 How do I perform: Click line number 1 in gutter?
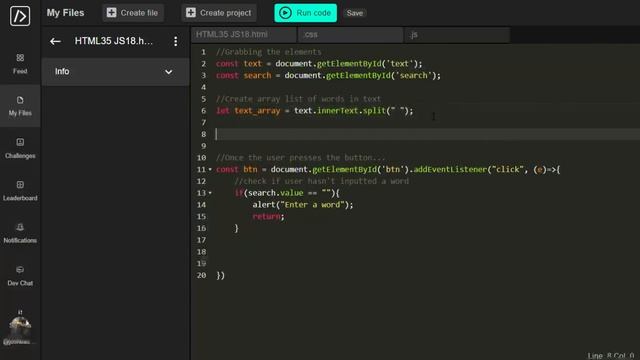(203, 52)
